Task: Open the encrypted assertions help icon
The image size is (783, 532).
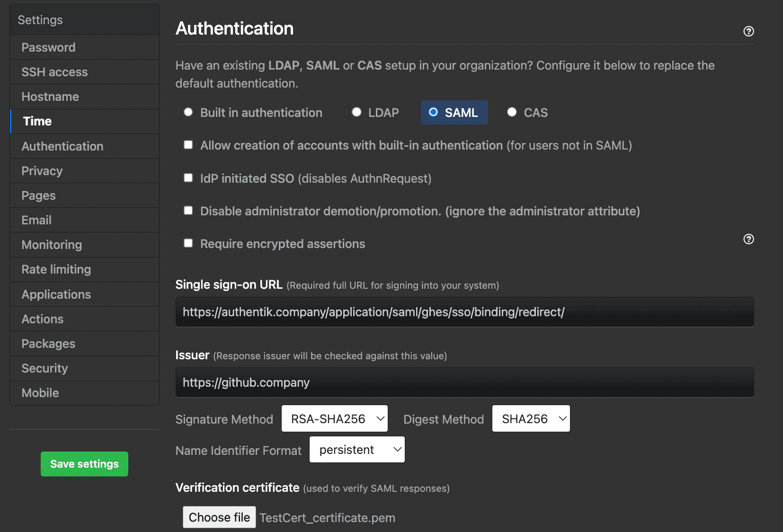Action: click(748, 239)
